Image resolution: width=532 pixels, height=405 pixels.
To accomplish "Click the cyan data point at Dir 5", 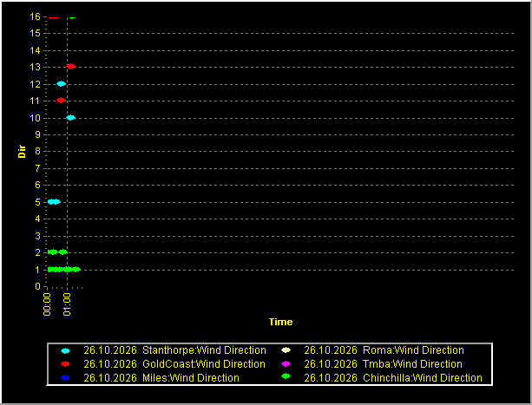I will [54, 202].
